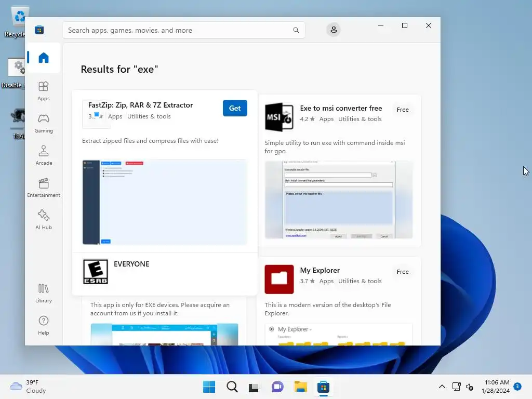The width and height of the screenshot is (532, 399).
Task: Click the search magnifier icon
Action: [296, 30]
